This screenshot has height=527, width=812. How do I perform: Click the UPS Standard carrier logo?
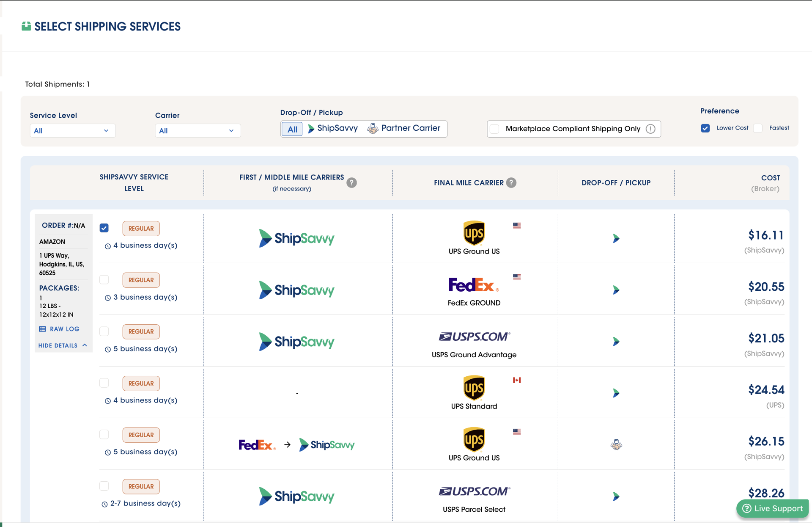tap(474, 387)
